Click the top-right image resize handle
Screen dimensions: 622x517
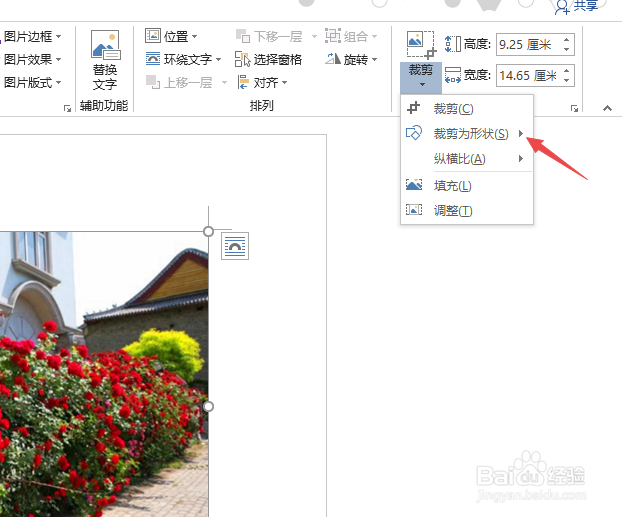(208, 231)
